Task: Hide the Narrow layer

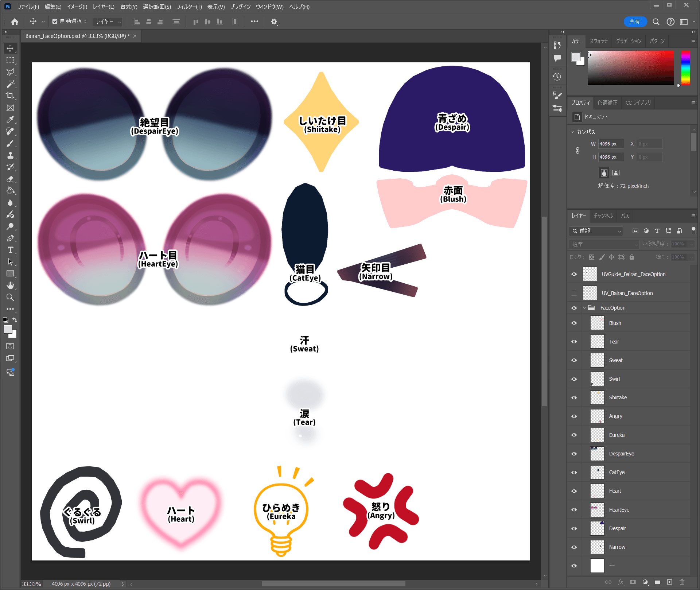Action: point(574,547)
